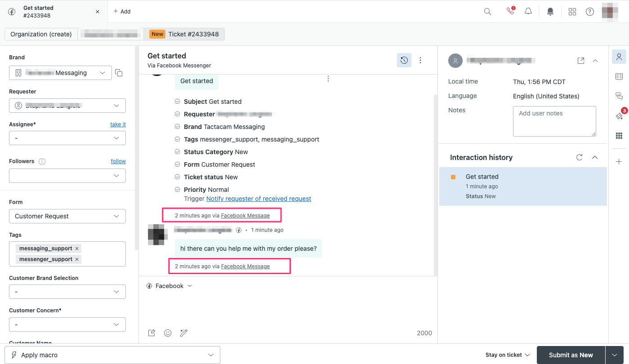Open the phone call status icon
This screenshot has height=364, width=629.
510,11
